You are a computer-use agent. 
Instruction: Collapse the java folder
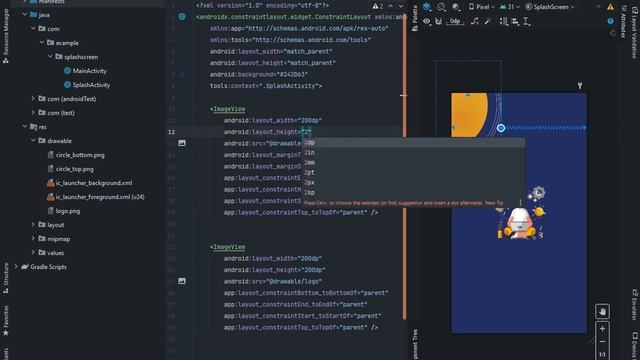25,15
